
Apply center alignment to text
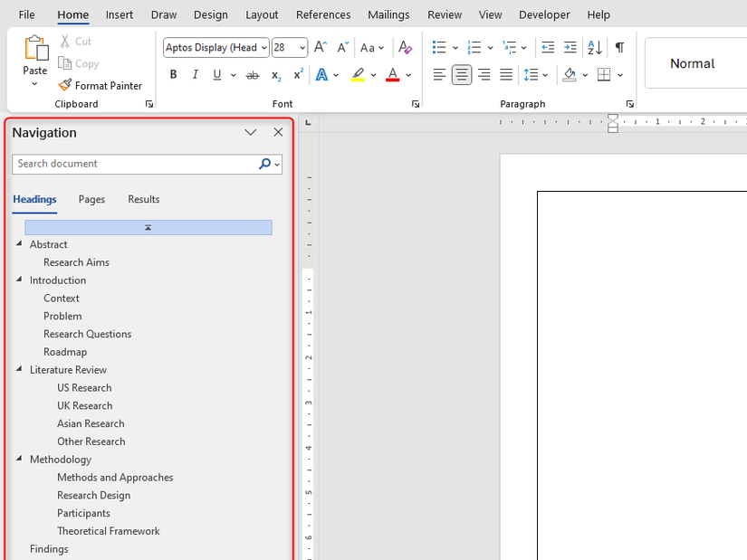coord(461,74)
